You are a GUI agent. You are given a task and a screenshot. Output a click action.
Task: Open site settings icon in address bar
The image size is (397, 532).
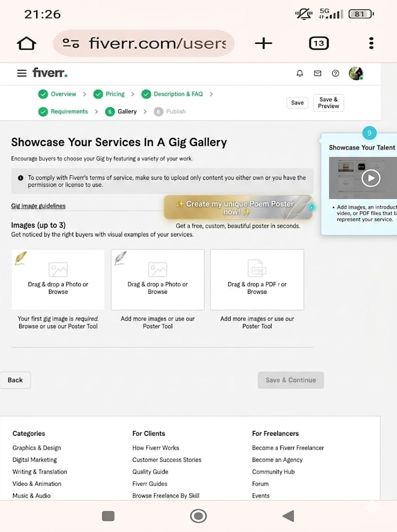click(71, 43)
